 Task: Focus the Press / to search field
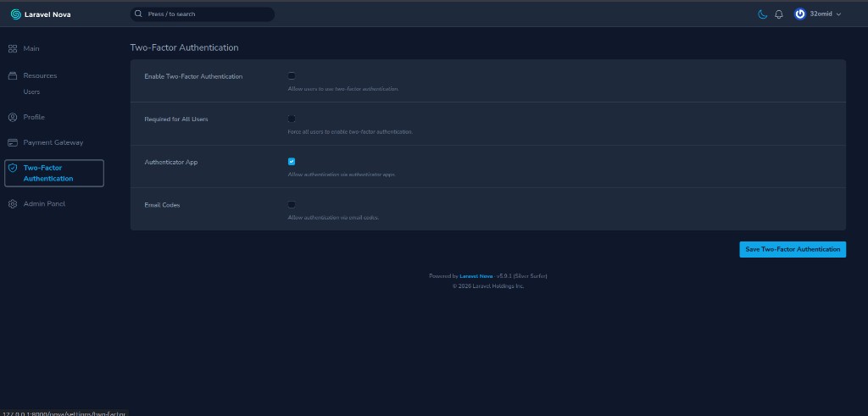point(202,14)
